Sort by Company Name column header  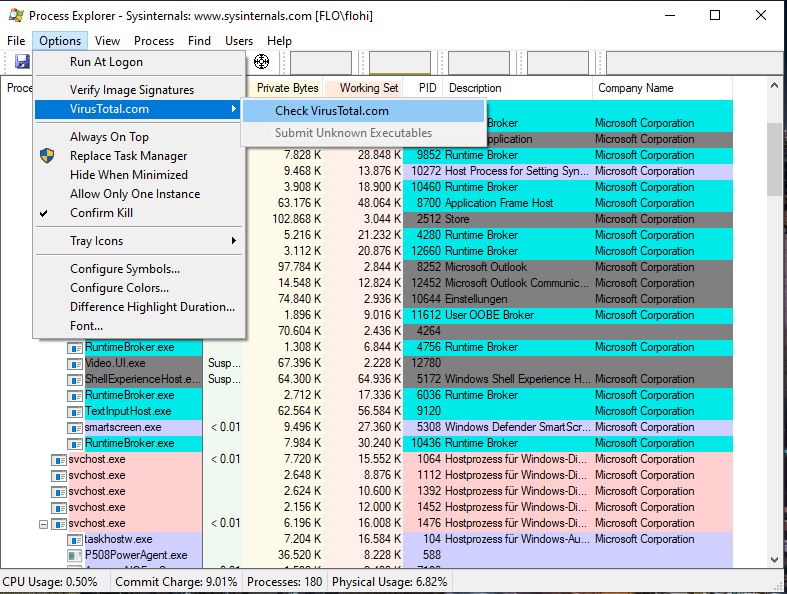(x=663, y=88)
